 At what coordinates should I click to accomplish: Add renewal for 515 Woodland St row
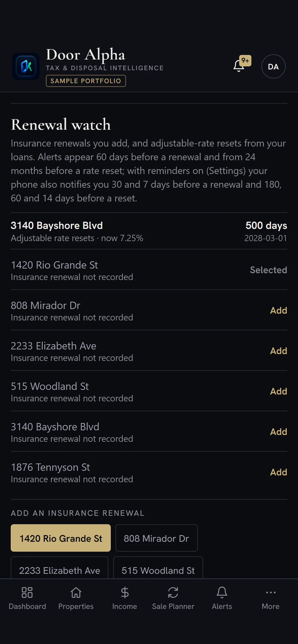point(279,391)
